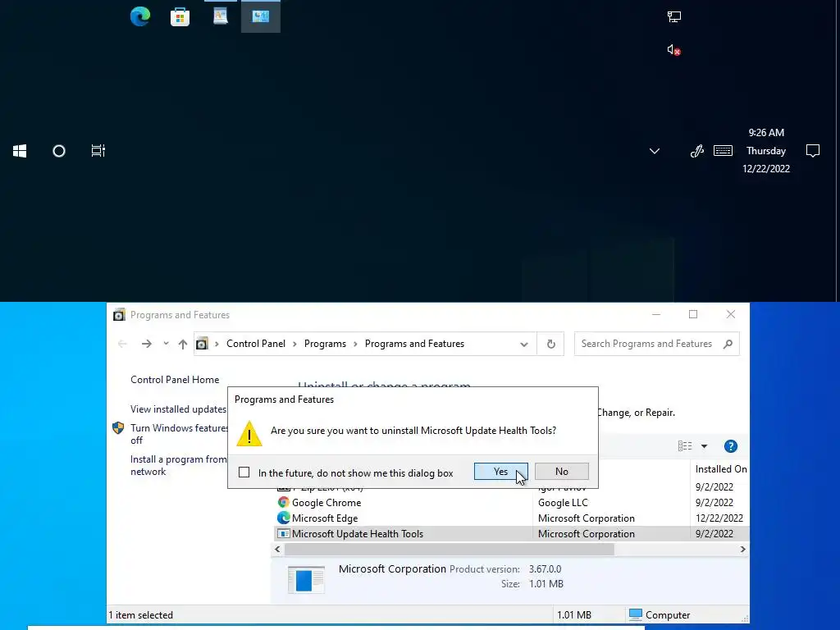Screen dimensions: 840x630
Task: Click the Programs and Features window title icon
Action: pos(119,315)
